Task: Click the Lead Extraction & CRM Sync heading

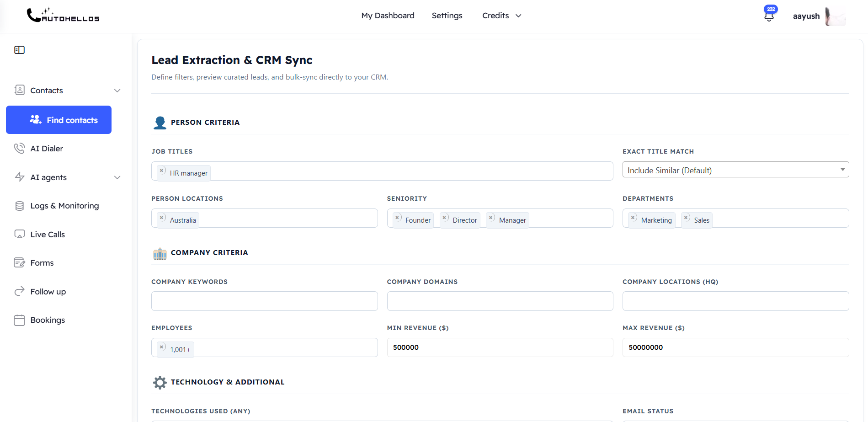Action: tap(232, 60)
